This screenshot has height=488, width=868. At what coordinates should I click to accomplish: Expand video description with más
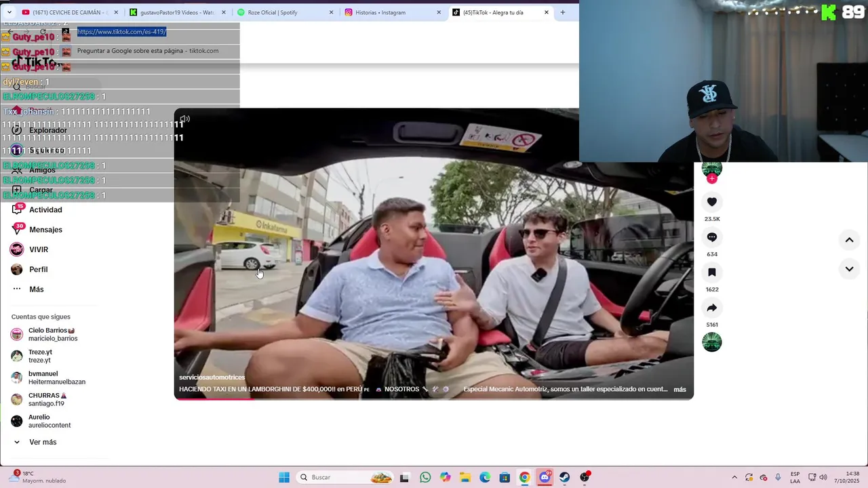click(x=679, y=390)
